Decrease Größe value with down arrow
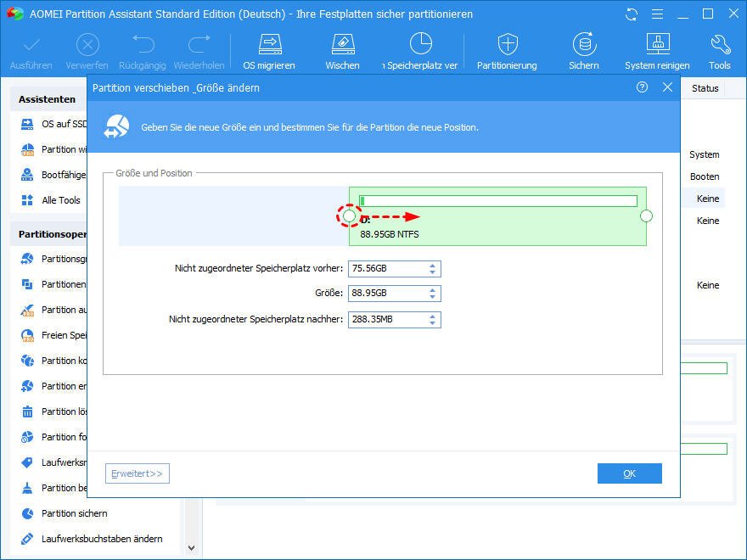Image resolution: width=747 pixels, height=560 pixels. click(x=432, y=297)
